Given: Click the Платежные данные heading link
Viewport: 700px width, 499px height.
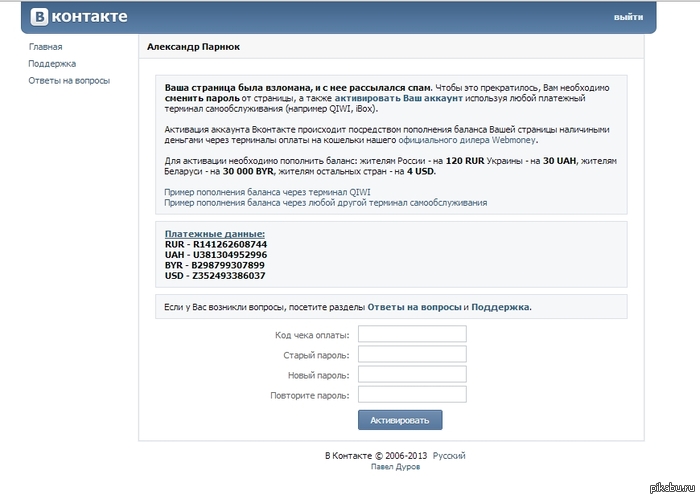Looking at the screenshot, I should 215,234.
